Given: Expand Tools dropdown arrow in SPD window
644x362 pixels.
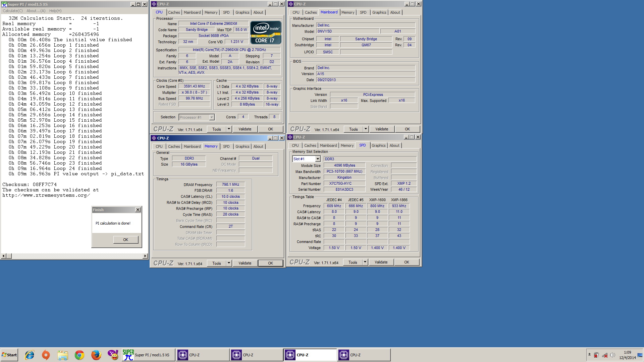Looking at the screenshot, I should click(365, 262).
